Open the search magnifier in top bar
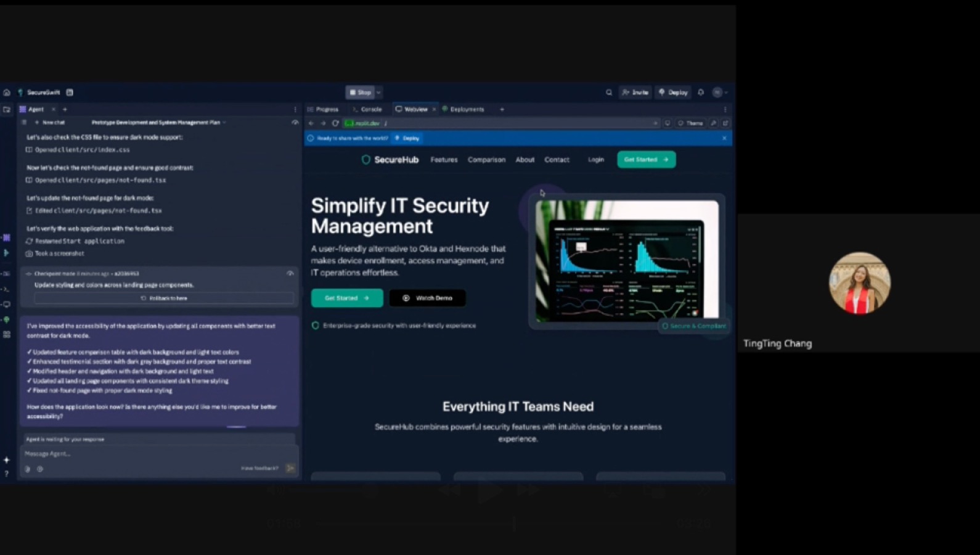Screen dimensions: 980x555 pos(609,92)
